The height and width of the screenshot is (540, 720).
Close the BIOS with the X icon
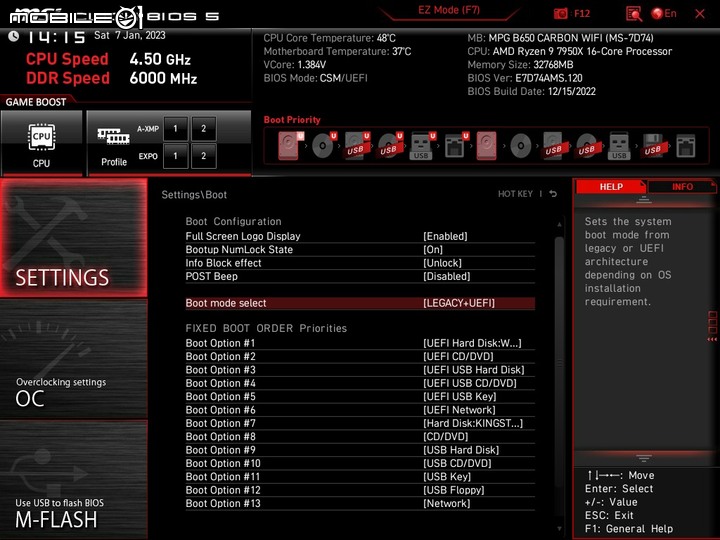pos(700,14)
